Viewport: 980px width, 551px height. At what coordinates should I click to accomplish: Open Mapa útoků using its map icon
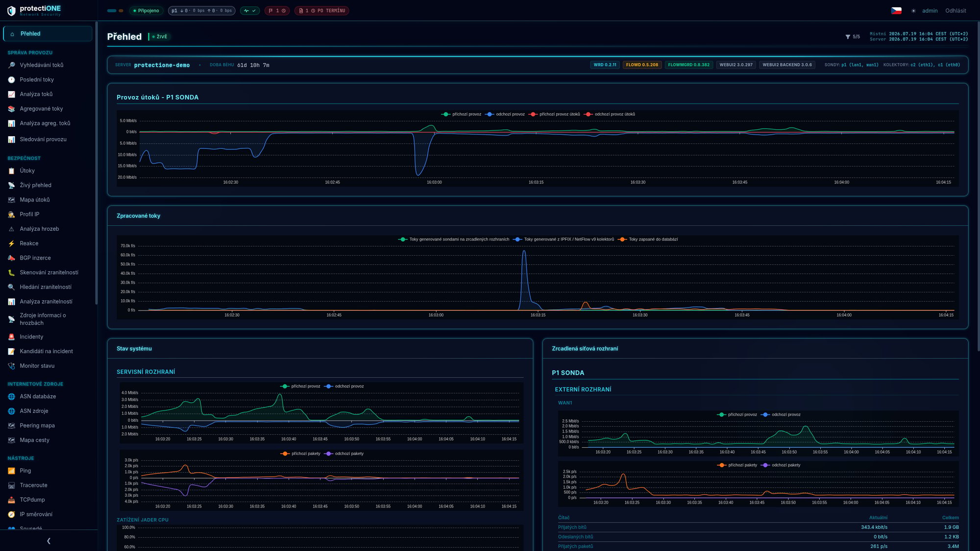pos(11,200)
